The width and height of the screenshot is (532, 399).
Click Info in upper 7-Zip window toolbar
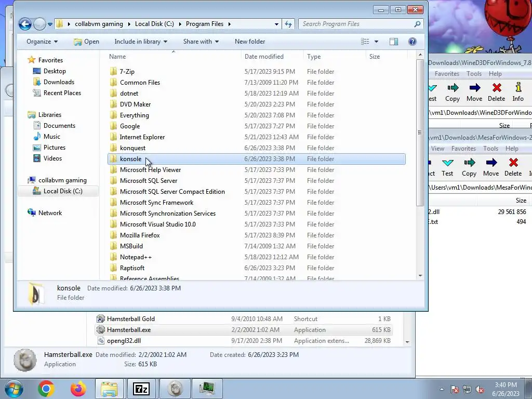[x=518, y=92]
